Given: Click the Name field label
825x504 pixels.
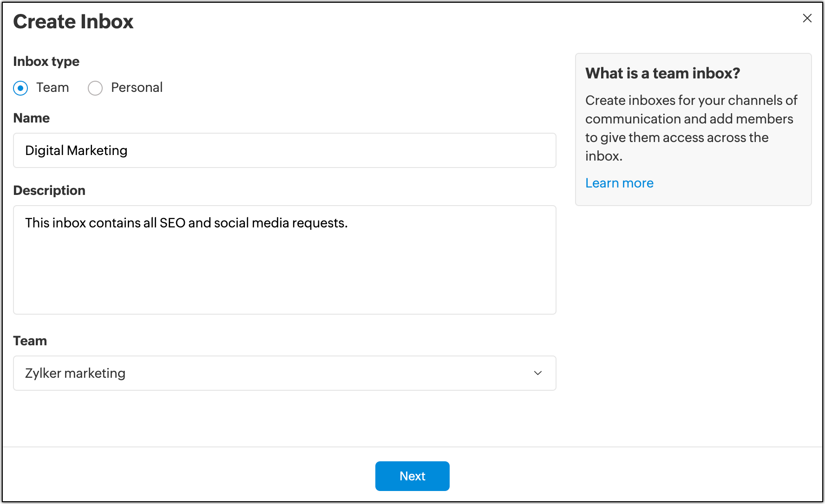Looking at the screenshot, I should [x=32, y=118].
